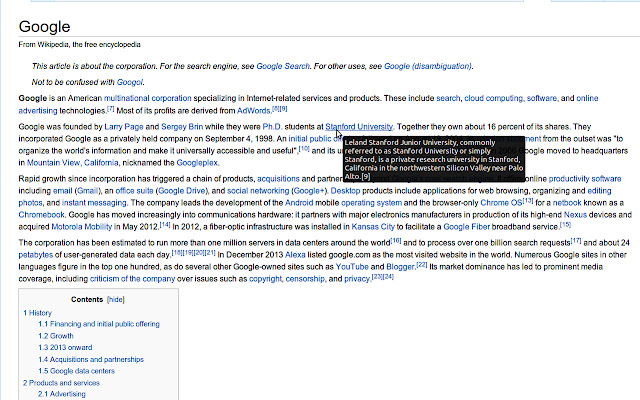This screenshot has width=640, height=400.
Task: Open the Googleplex link
Action: click(197, 163)
